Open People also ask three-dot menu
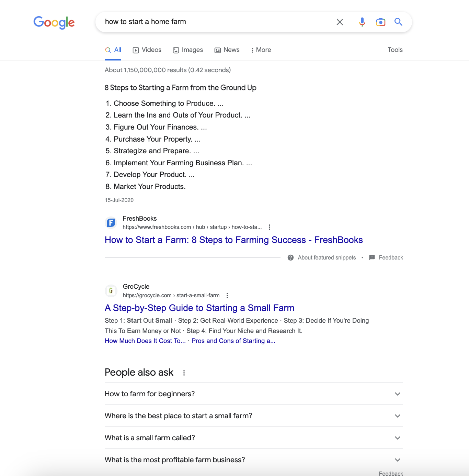469x476 pixels. pos(184,373)
